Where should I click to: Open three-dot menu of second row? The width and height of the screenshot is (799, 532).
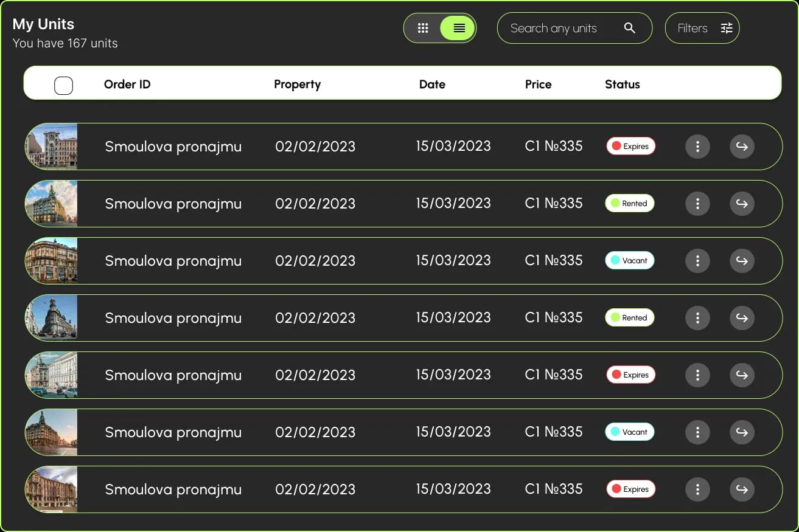pyautogui.click(x=697, y=204)
